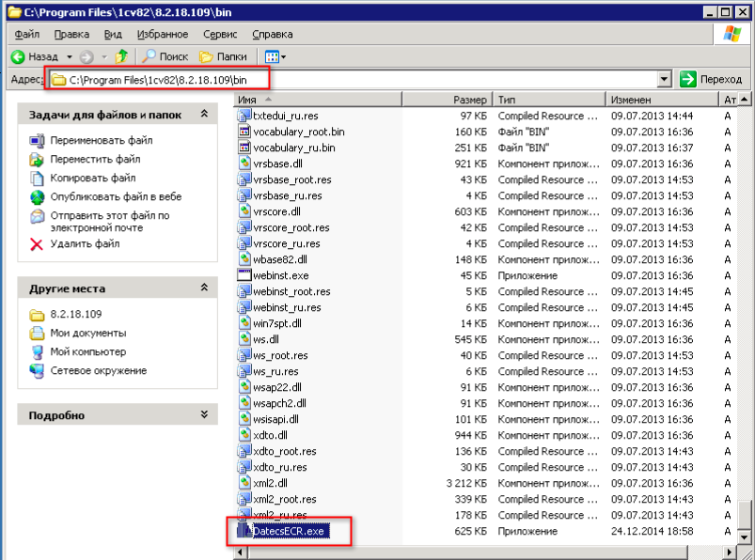This screenshot has width=755, height=560.
Task: Click the green Переход go arrow icon
Action: [688, 79]
